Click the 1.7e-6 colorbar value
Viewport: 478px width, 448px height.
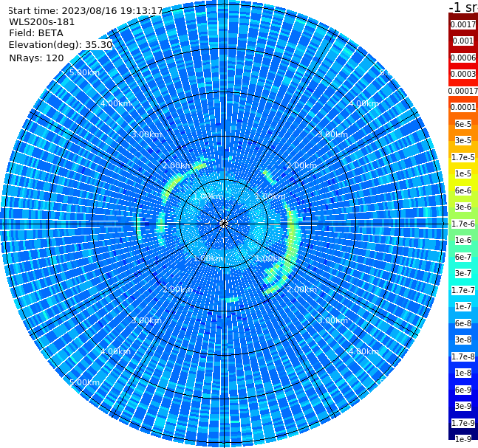pos(463,224)
